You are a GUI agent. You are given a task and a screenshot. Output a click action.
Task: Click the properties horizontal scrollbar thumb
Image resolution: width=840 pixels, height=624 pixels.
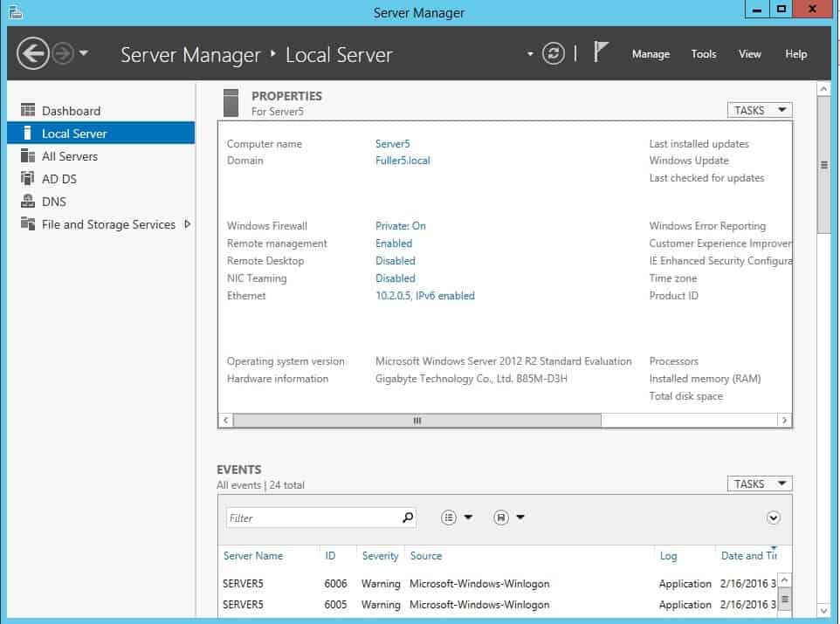(417, 421)
